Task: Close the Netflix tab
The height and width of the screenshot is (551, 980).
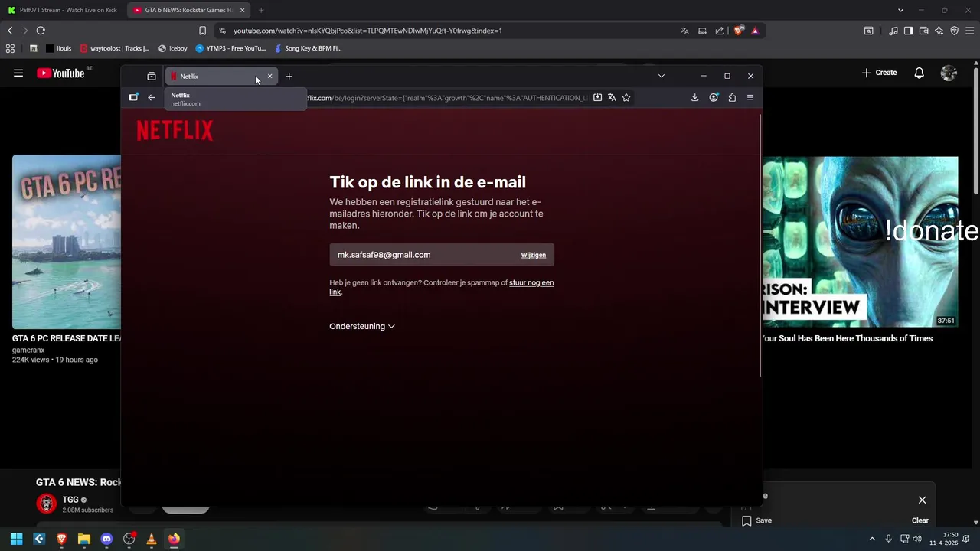Action: pyautogui.click(x=269, y=76)
